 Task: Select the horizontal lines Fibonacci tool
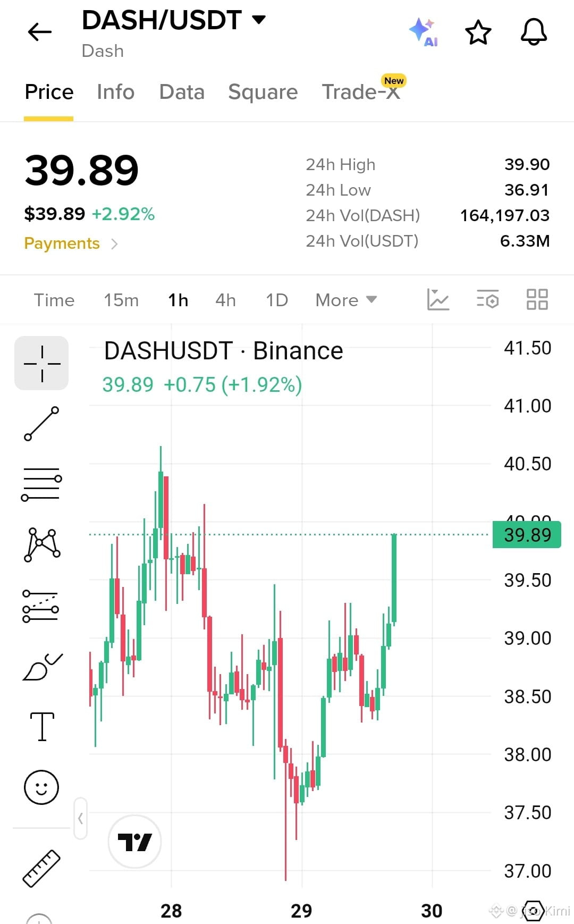point(41,484)
